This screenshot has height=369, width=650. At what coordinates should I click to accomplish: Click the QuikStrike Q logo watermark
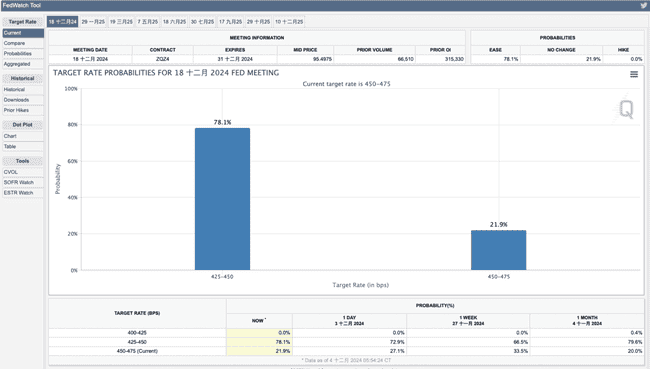(x=626, y=109)
